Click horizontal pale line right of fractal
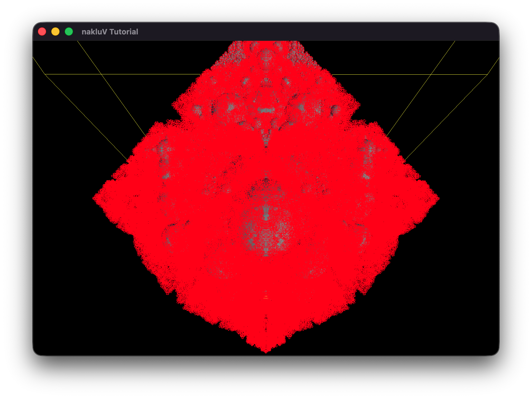Screen dimensions: 532x399 click(x=408, y=75)
